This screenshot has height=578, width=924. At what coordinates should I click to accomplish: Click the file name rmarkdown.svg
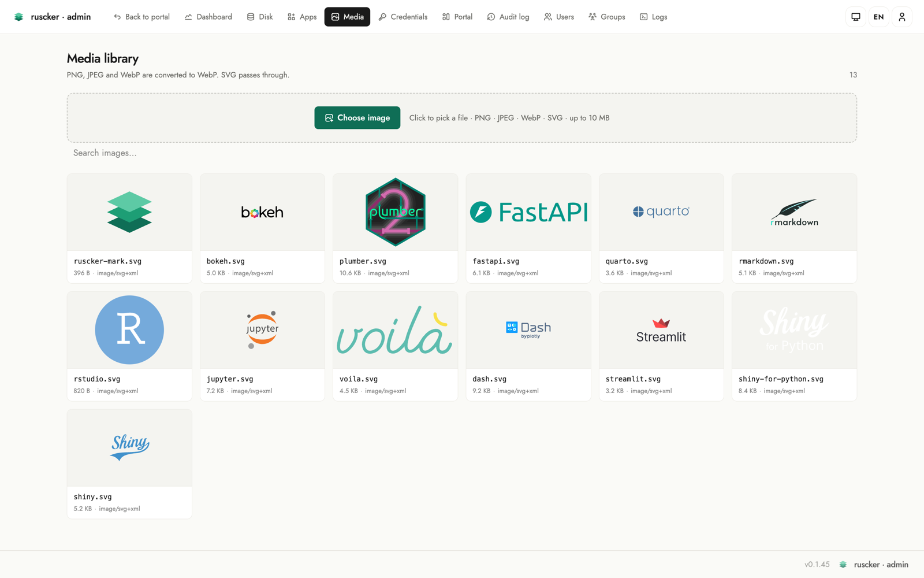click(766, 261)
